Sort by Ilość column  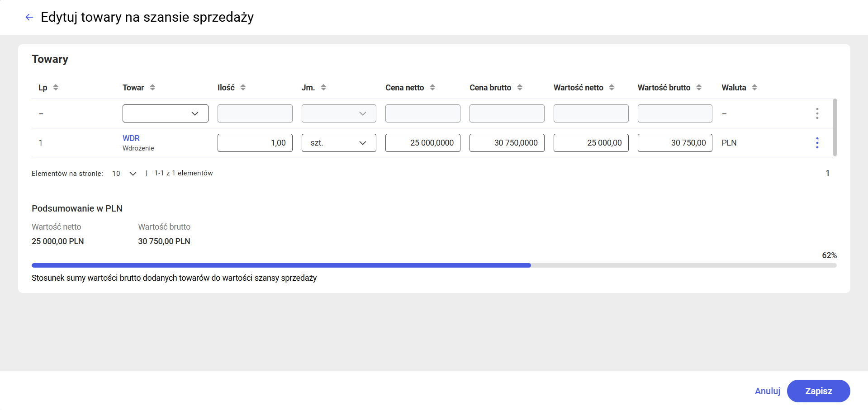tap(243, 87)
